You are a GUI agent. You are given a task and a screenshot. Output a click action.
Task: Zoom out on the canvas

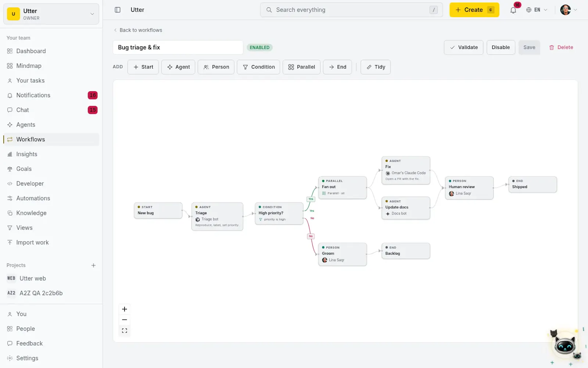tap(125, 320)
